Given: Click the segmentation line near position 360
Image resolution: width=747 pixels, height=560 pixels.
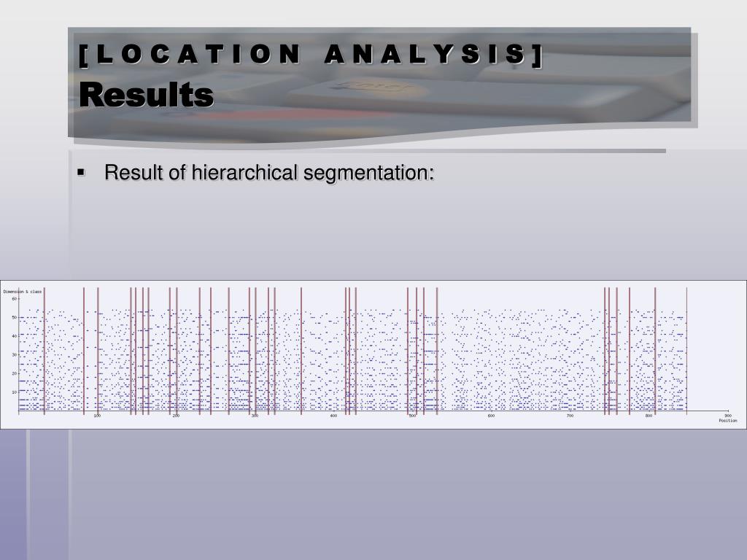Looking at the screenshot, I should (301, 351).
